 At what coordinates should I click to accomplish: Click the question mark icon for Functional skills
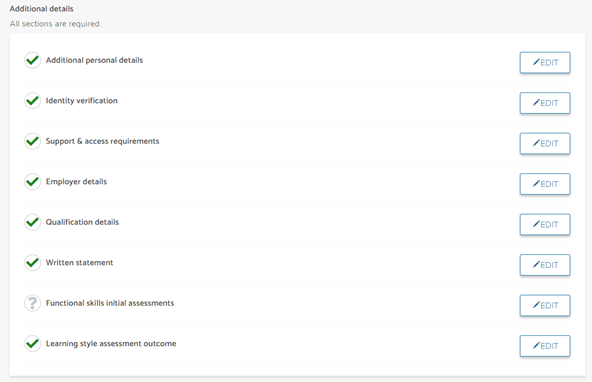point(32,303)
